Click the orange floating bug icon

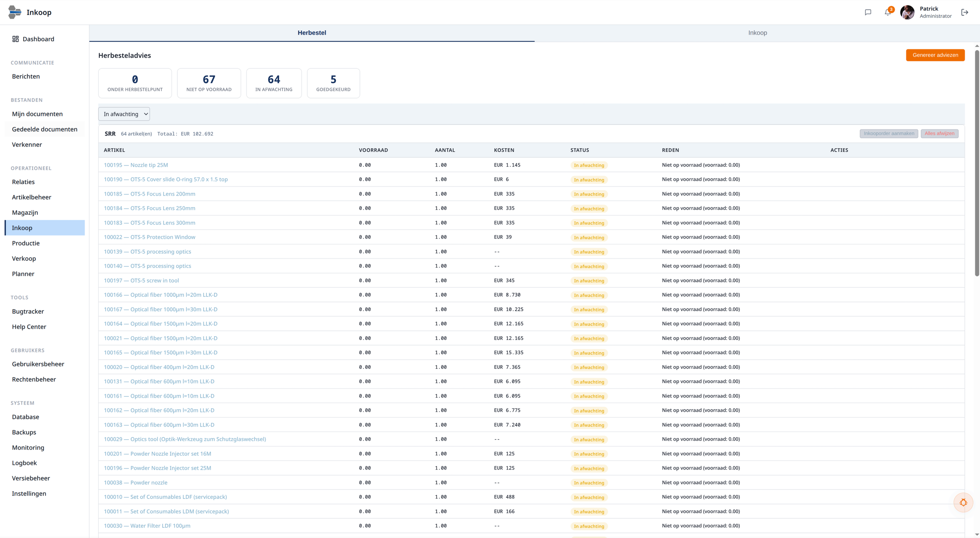[x=963, y=502]
